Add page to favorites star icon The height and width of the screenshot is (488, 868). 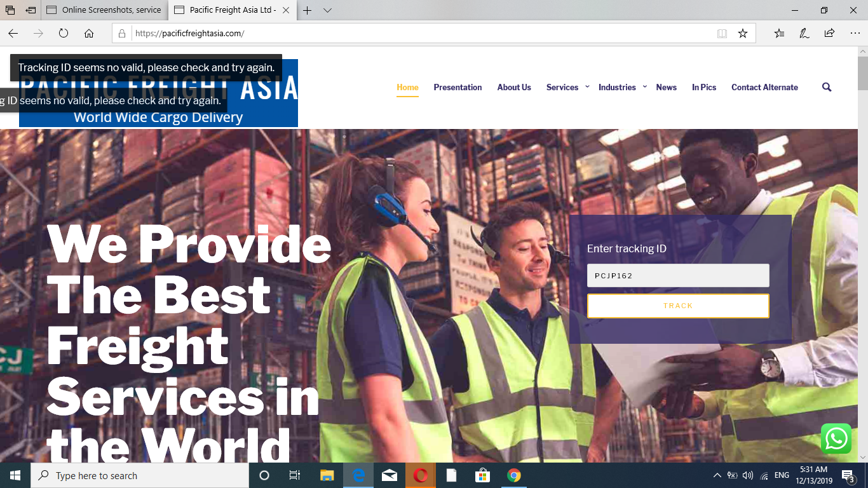pos(743,34)
